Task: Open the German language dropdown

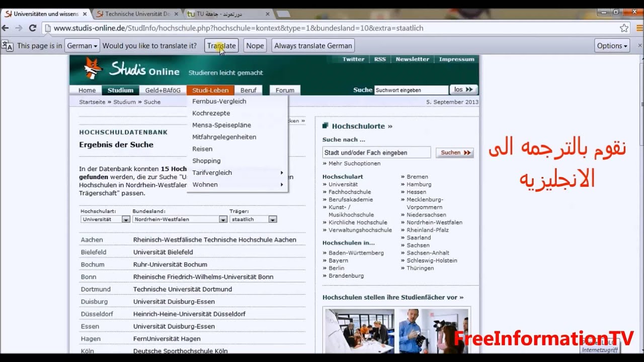Action: pos(82,46)
